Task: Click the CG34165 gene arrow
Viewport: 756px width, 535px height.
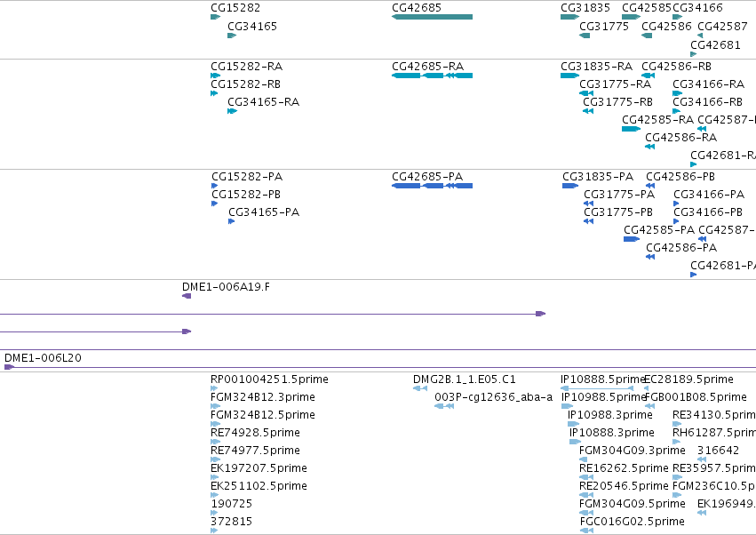Action: pos(232,36)
